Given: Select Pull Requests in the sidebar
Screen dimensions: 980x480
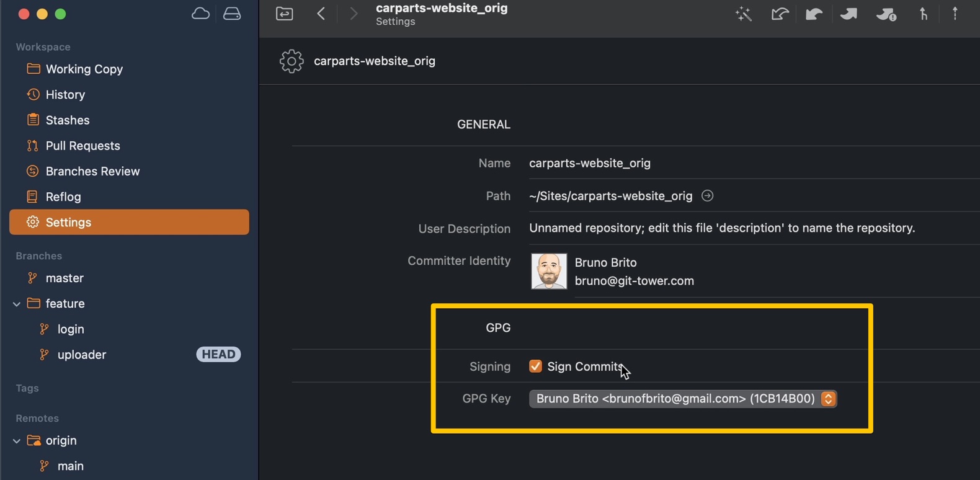Looking at the screenshot, I should [x=82, y=146].
